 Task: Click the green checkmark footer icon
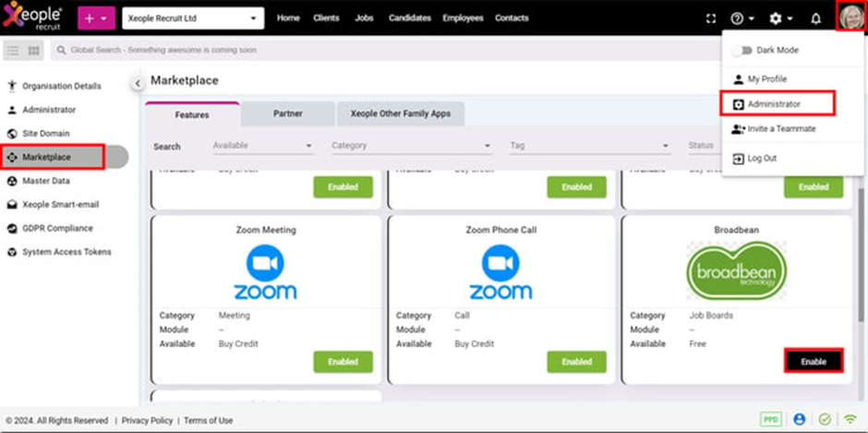pos(825,420)
